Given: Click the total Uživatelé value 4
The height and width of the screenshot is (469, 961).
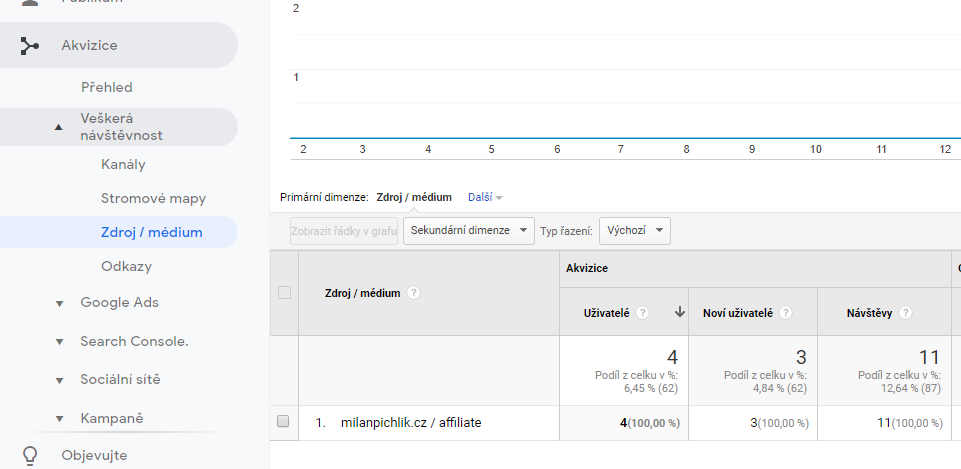Looking at the screenshot, I should 672,357.
